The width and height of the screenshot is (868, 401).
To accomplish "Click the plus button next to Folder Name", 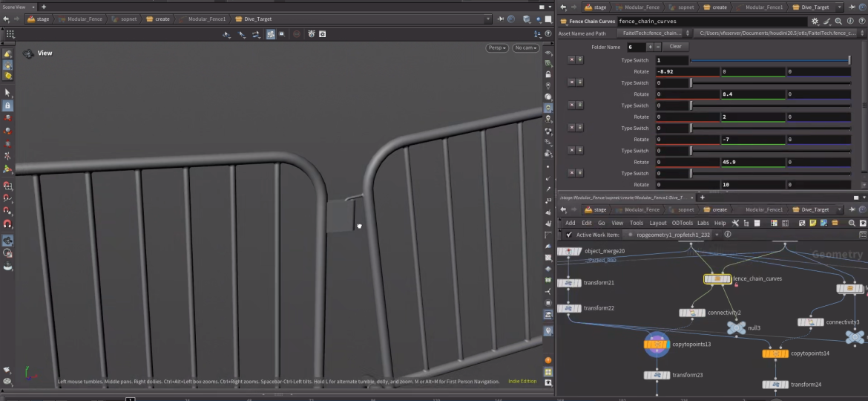I will (649, 47).
